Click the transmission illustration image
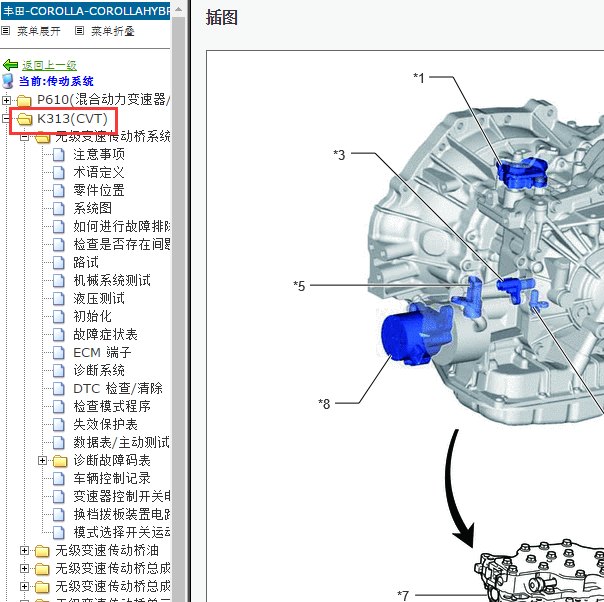This screenshot has height=602, width=604. 405,326
